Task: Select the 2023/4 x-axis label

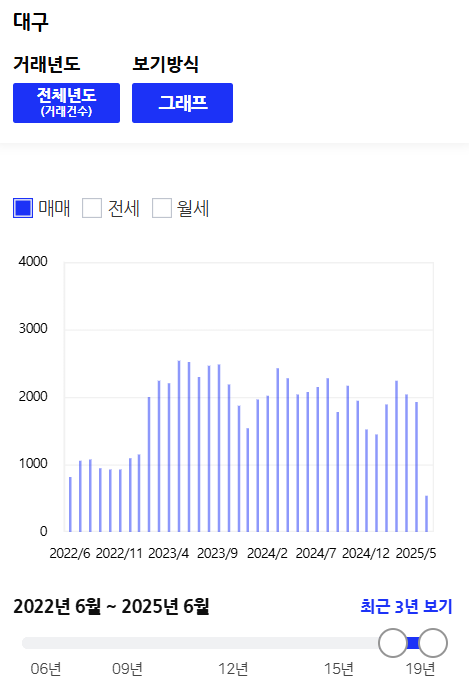Action: pos(169,553)
